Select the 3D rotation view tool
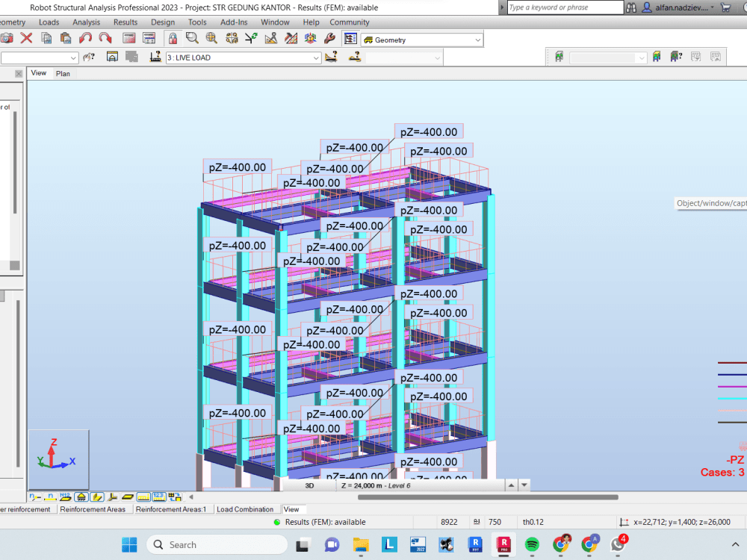Image resolution: width=747 pixels, height=560 pixels. 310,39
